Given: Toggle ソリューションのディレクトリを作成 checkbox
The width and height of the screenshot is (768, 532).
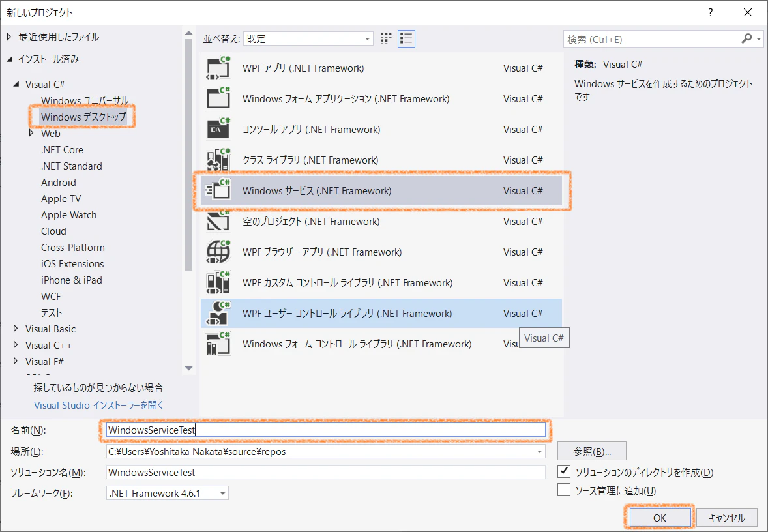Looking at the screenshot, I should click(x=564, y=472).
